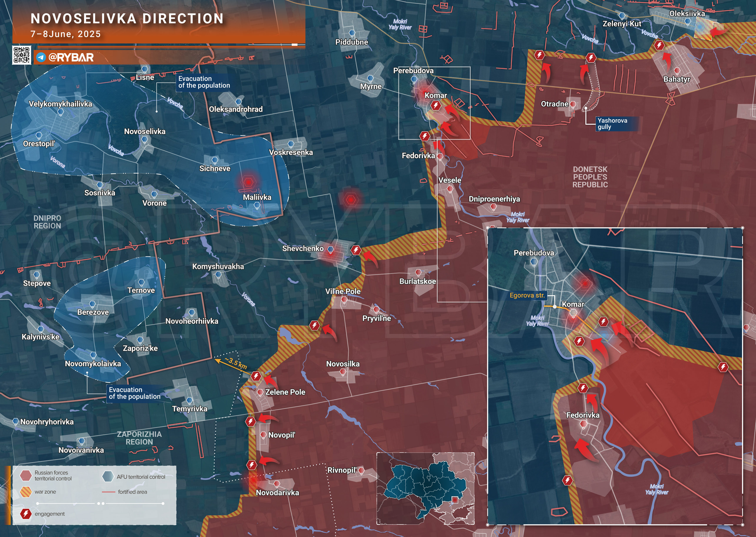Image resolution: width=756 pixels, height=537 pixels.
Task: Select the Russian forces territorial control legend hexagon
Action: (x=25, y=476)
